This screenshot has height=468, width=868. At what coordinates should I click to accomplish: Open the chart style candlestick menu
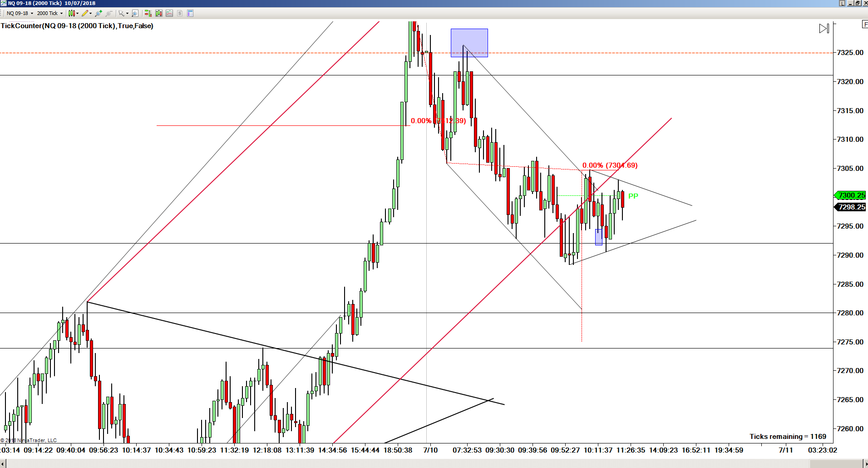point(72,13)
